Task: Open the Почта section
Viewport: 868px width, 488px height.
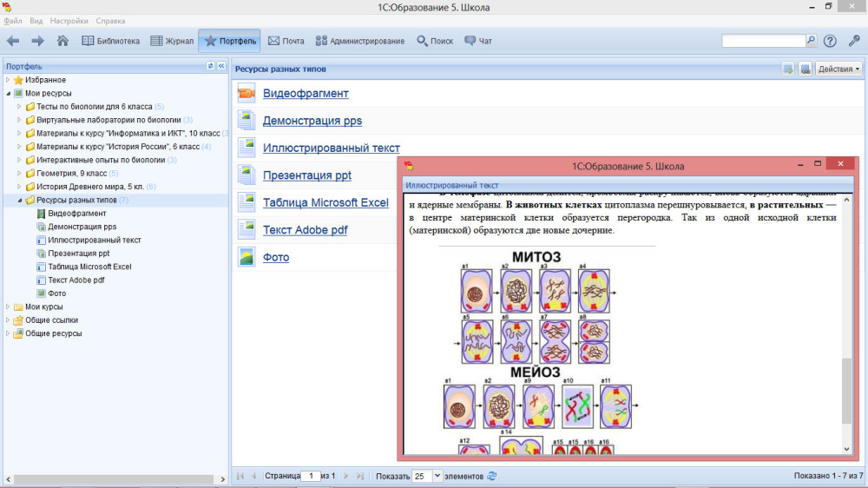Action: [x=286, y=41]
